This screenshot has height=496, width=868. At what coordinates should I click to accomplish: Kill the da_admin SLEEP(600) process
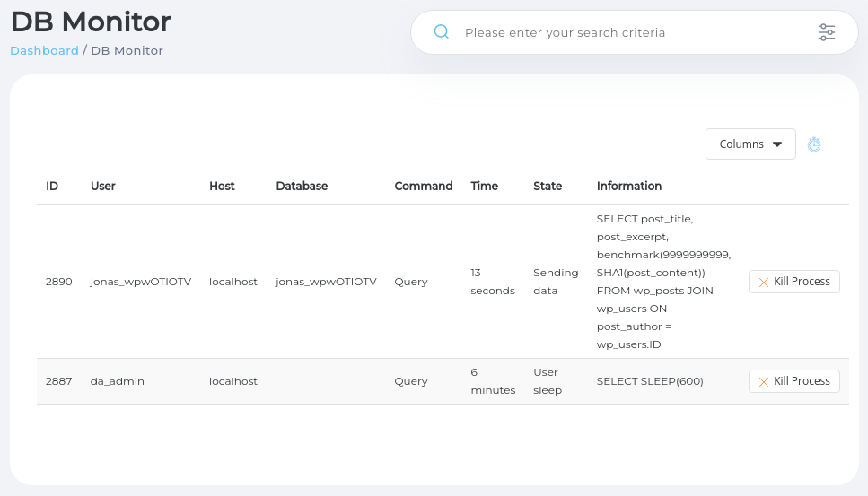coord(793,381)
